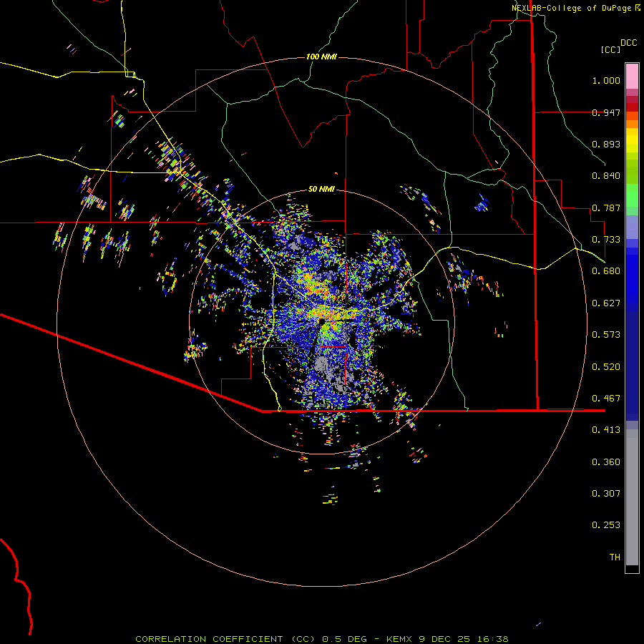Select the 0.733 legend value
The image size is (644, 644).
606,240
